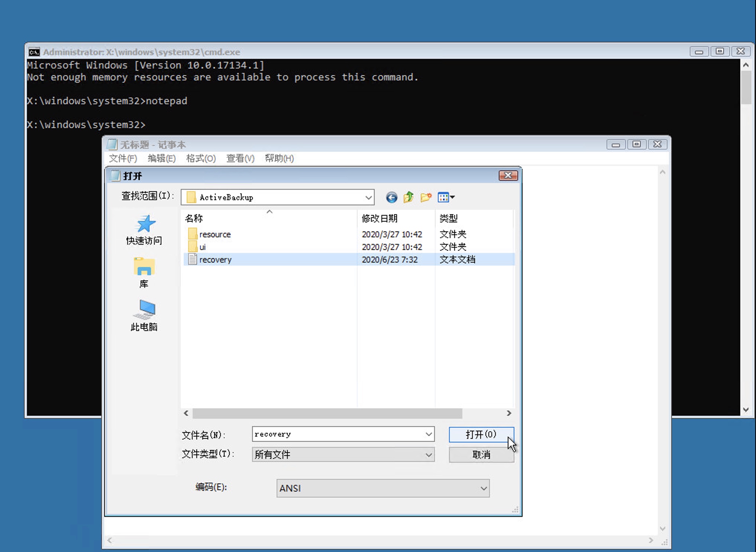
Task: Click resource's date 2020/3/27 10:42
Action: click(x=392, y=234)
